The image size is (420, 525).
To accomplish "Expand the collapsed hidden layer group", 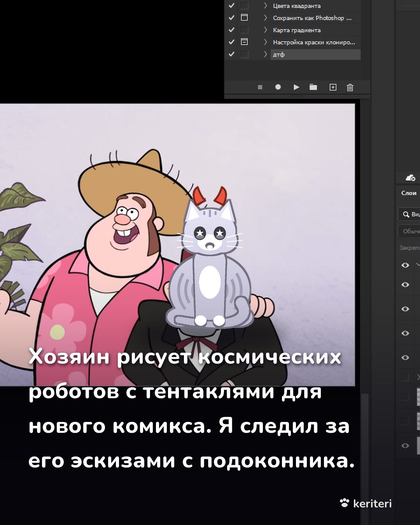I will point(418,376).
